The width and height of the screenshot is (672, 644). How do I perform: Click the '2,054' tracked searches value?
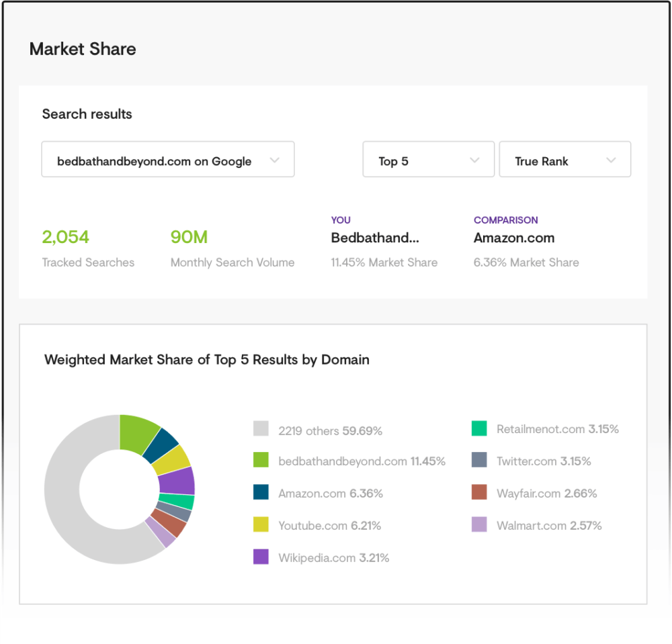[x=66, y=237]
